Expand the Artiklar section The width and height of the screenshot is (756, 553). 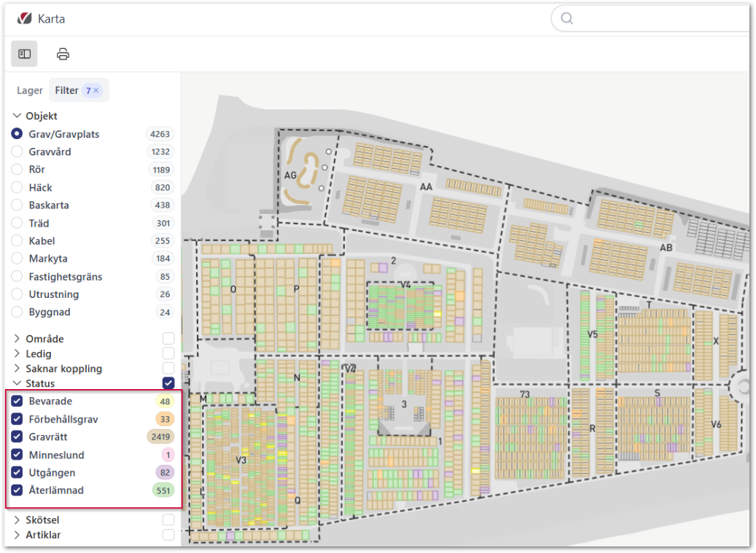[17, 535]
